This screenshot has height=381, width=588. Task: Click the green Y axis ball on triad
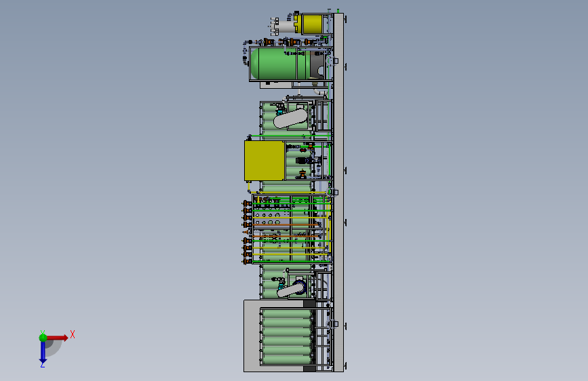click(43, 338)
